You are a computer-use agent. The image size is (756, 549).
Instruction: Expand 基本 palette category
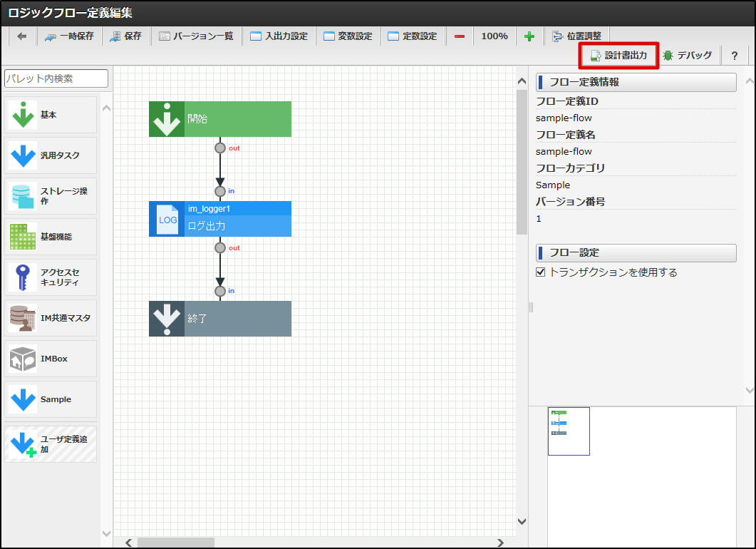(51, 115)
